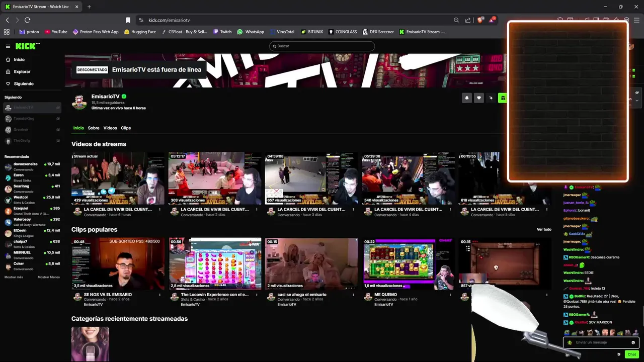Image resolution: width=644 pixels, height=362 pixels.
Task: Click the bookmark icon in the address bar
Action: coord(128,20)
